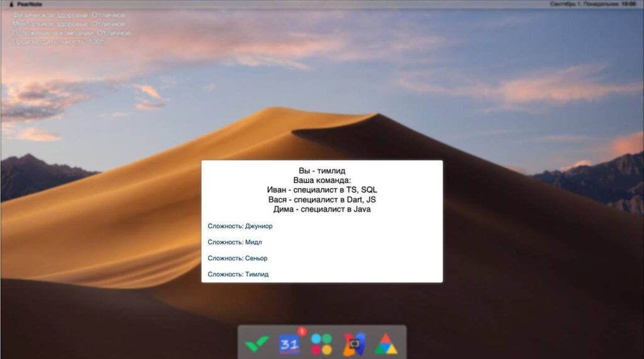Click the Вася team member line
The image size is (644, 359).
pos(321,199)
